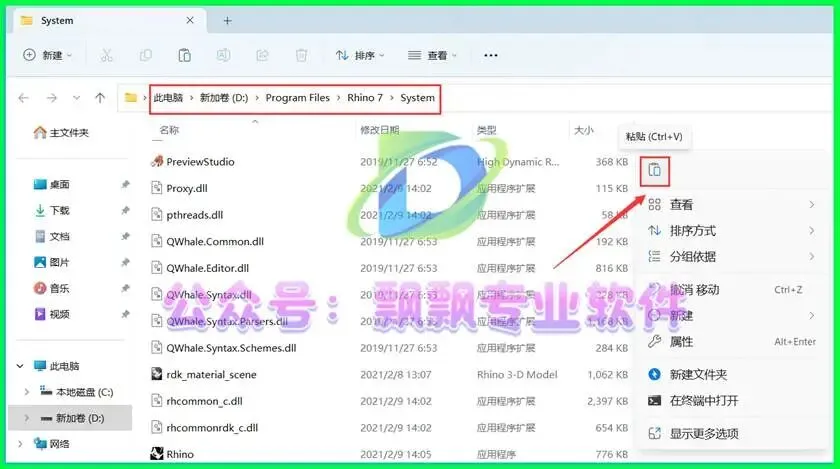Choose 属性 in the context menu
Image resolution: width=840 pixels, height=469 pixels.
pyautogui.click(x=731, y=342)
